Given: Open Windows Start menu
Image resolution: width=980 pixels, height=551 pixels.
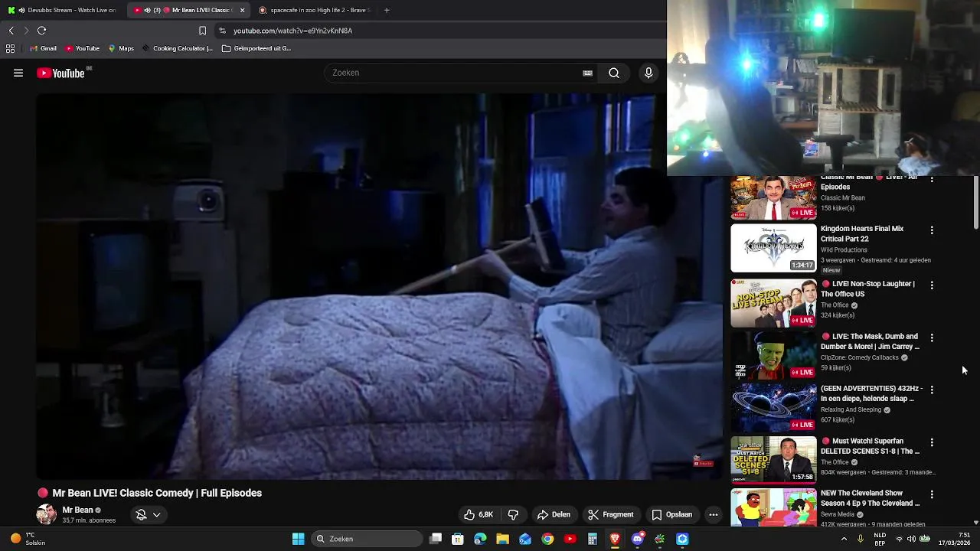Looking at the screenshot, I should [298, 539].
